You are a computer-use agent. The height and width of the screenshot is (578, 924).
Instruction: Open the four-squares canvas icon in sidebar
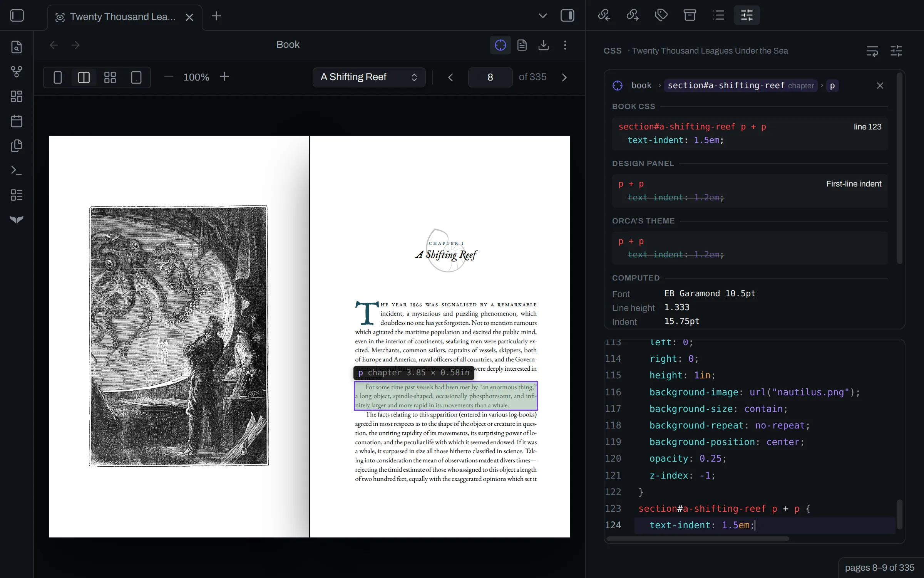(17, 96)
